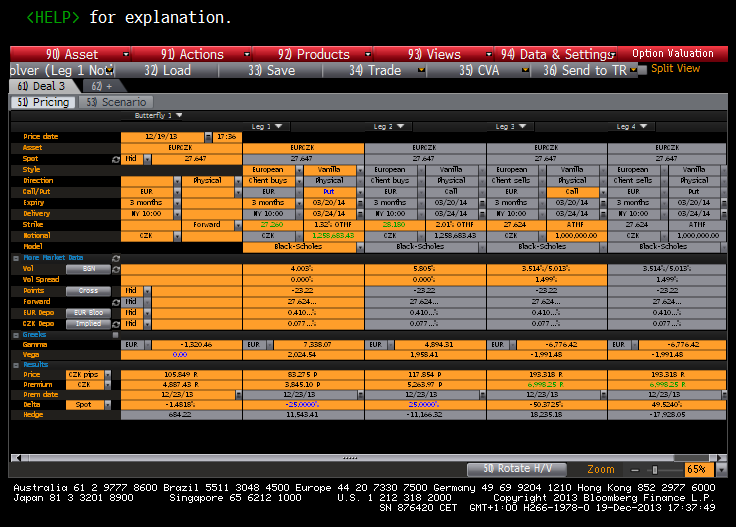This screenshot has width=736, height=527.
Task: Click the Leg 1 strike 27.260 field
Action: pos(272,225)
